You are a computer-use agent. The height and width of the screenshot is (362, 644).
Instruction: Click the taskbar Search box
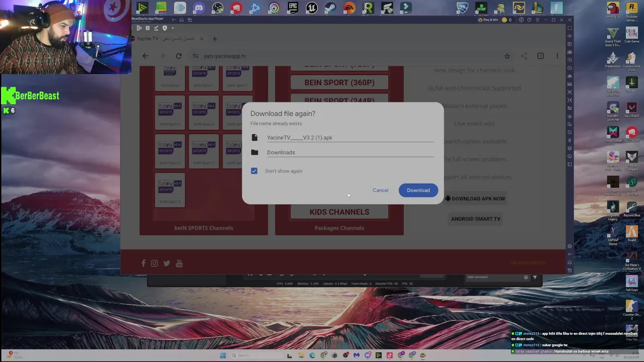point(256,355)
